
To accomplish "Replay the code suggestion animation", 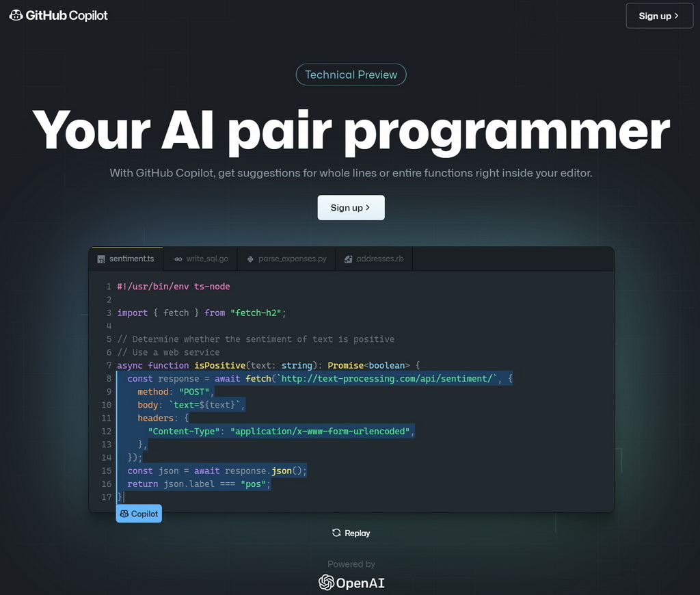I will pos(351,533).
